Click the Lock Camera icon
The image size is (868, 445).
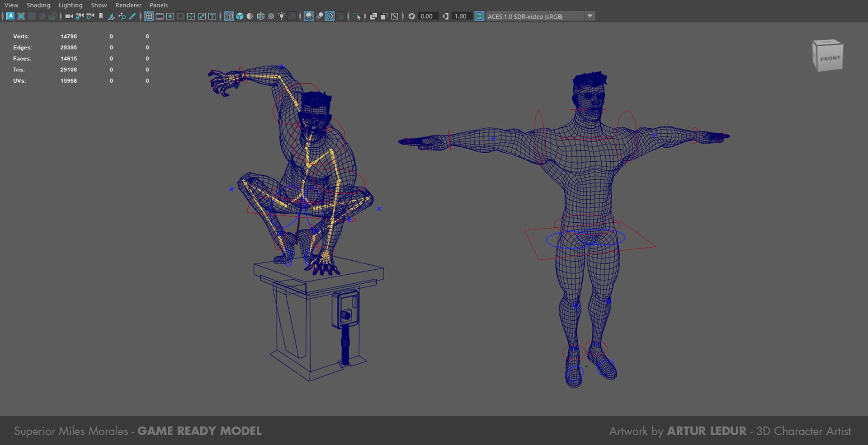pos(80,16)
